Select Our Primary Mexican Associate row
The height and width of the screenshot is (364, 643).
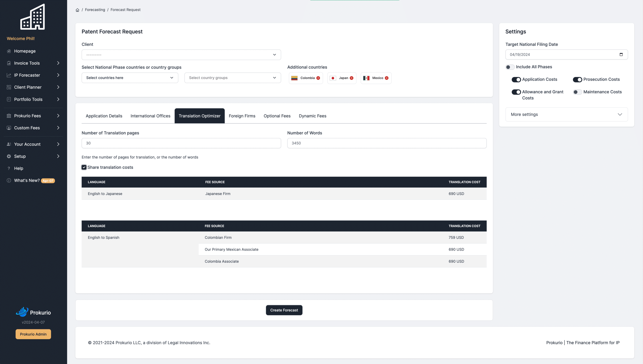point(342,250)
